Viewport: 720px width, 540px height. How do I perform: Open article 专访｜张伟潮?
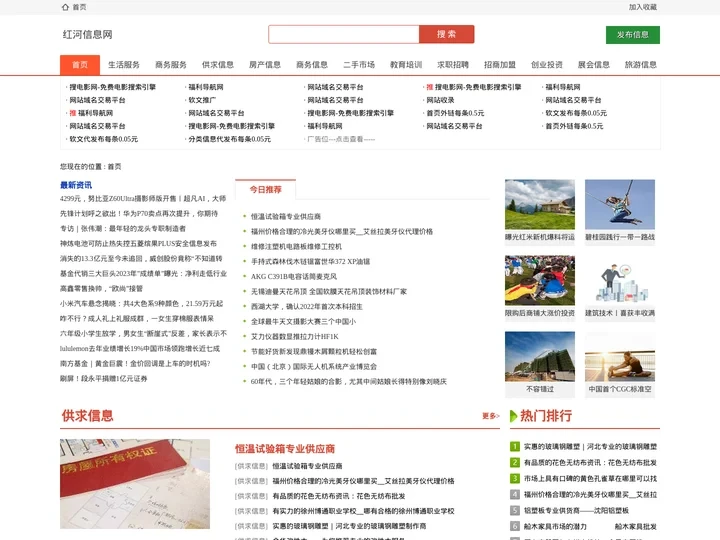click(123, 229)
